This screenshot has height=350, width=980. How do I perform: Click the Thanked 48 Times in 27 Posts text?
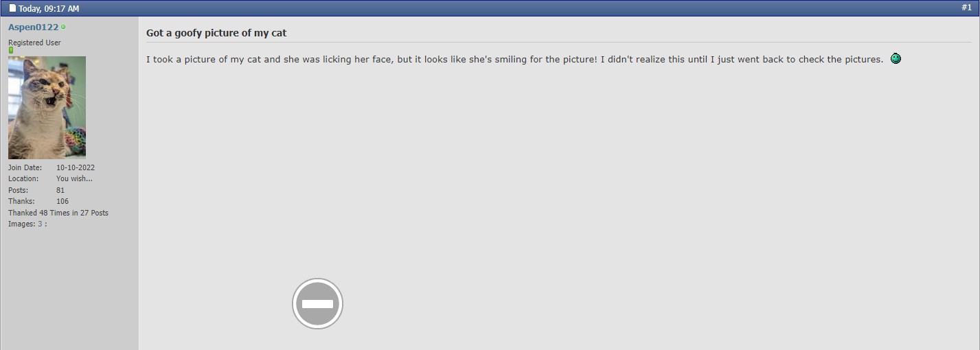[x=58, y=213]
